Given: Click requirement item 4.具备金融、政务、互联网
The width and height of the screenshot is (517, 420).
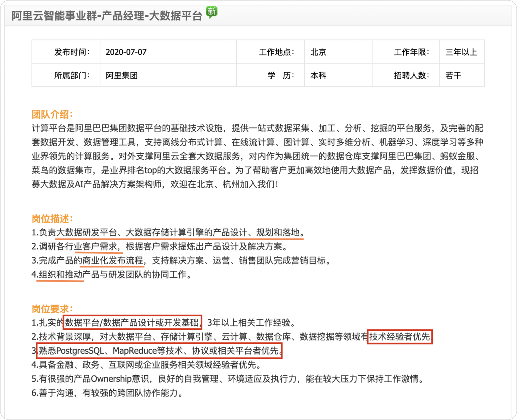Looking at the screenshot, I should pos(146,365).
